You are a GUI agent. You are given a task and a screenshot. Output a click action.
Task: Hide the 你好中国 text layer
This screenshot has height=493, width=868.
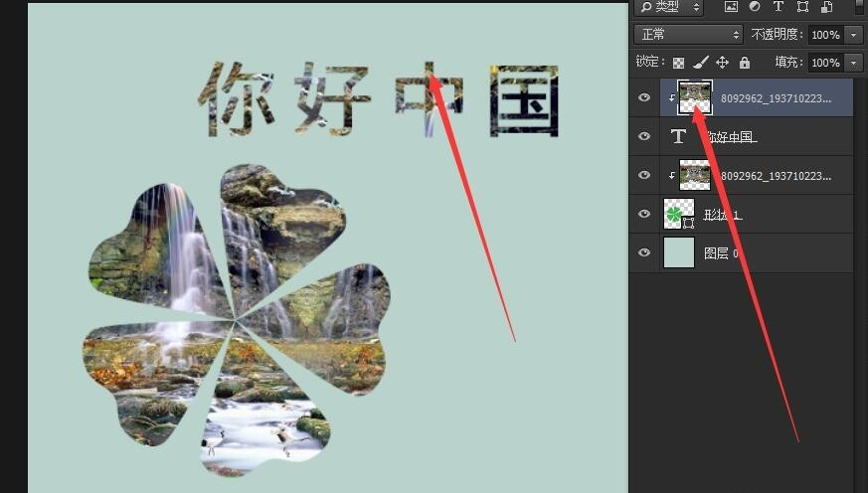point(644,136)
